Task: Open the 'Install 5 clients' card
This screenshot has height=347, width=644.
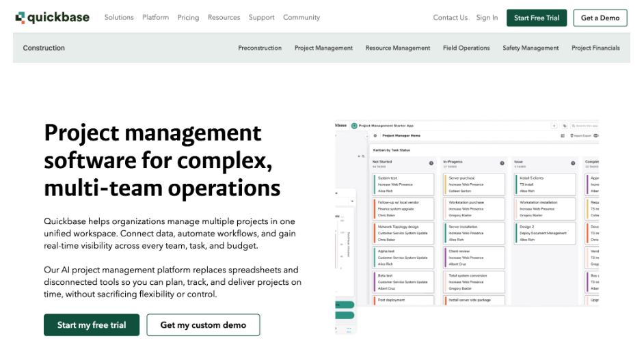Action: [545, 184]
